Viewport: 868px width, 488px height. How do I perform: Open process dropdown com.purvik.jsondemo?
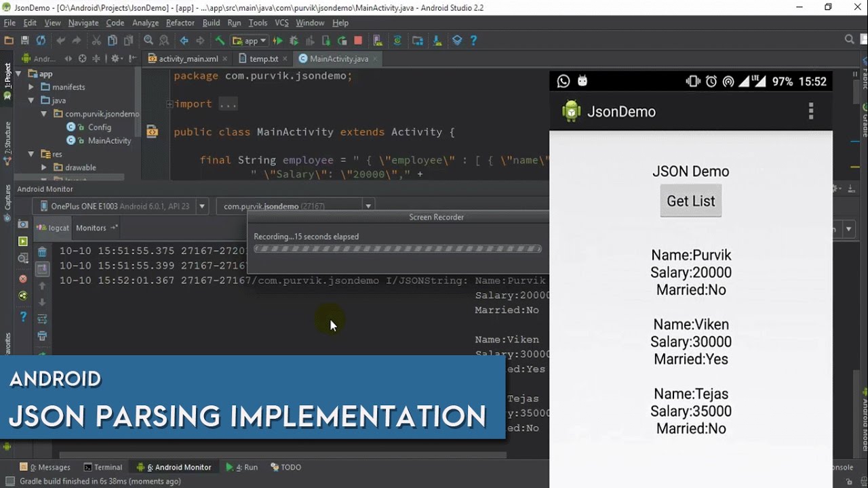click(x=296, y=206)
